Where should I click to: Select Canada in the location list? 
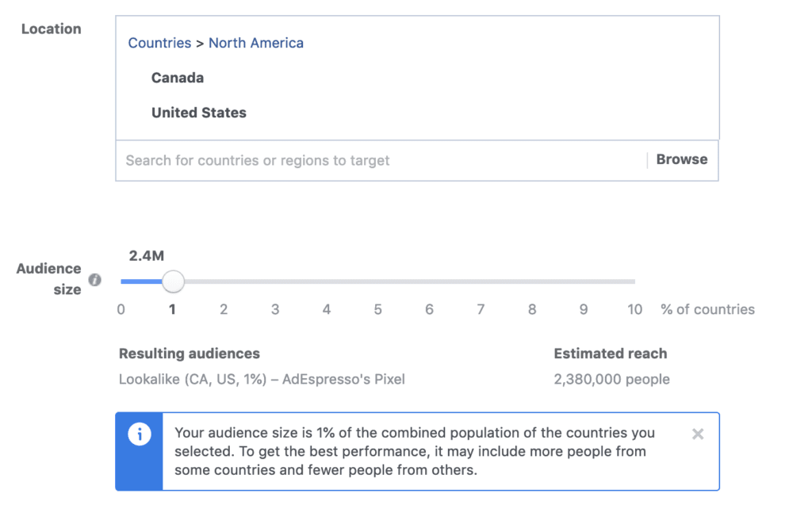click(177, 78)
